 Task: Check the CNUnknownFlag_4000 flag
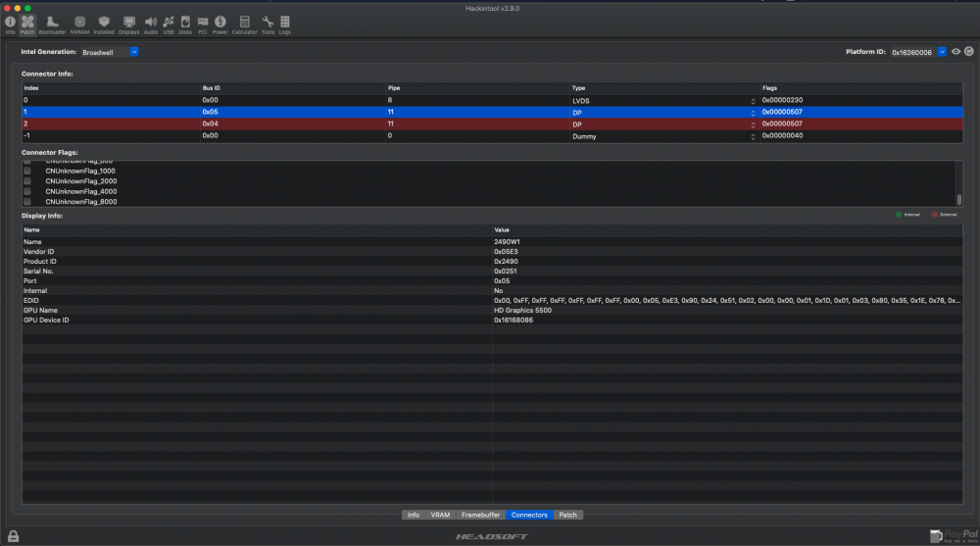click(27, 191)
